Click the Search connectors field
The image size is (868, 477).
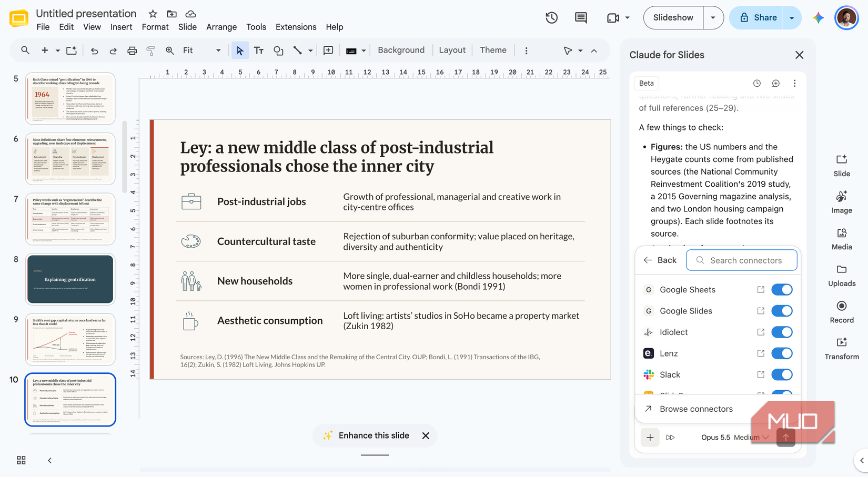pyautogui.click(x=742, y=260)
